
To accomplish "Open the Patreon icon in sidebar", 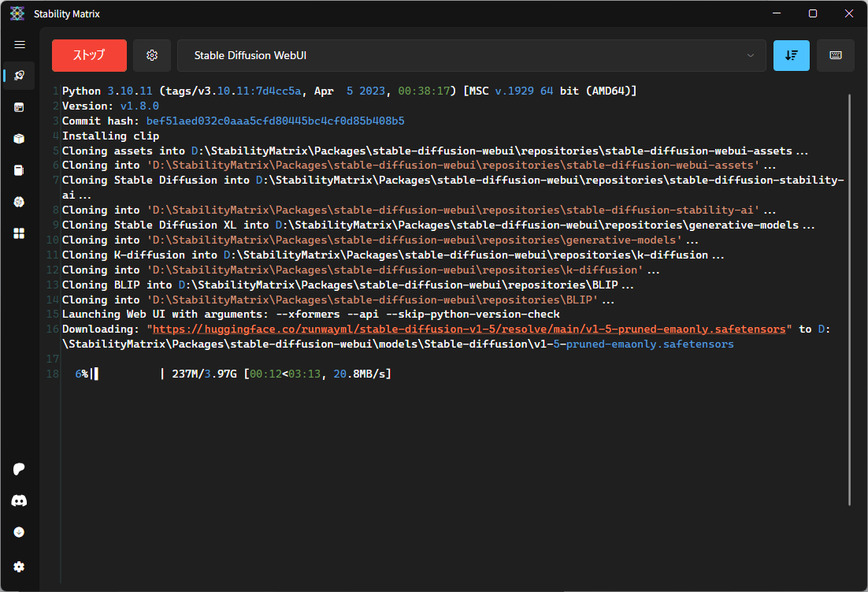I will 20,469.
